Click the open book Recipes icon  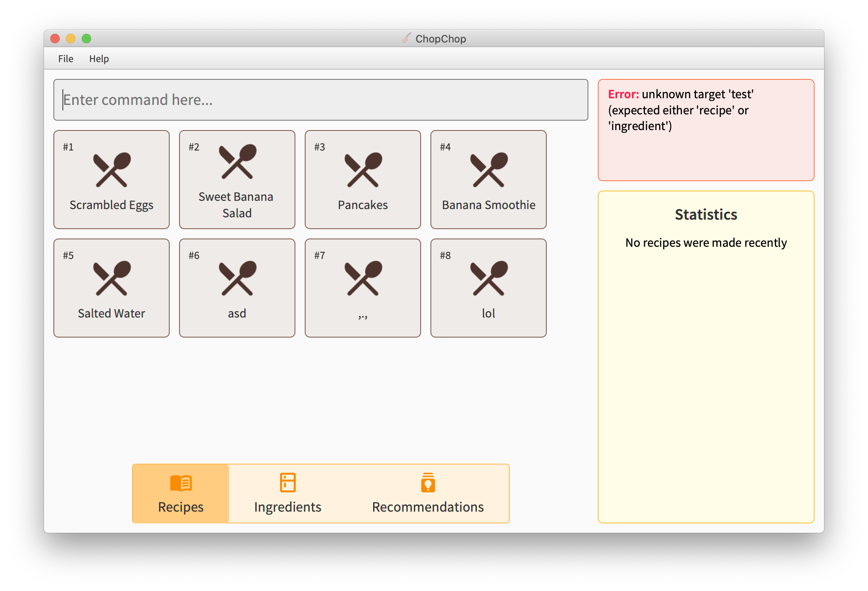[x=181, y=483]
